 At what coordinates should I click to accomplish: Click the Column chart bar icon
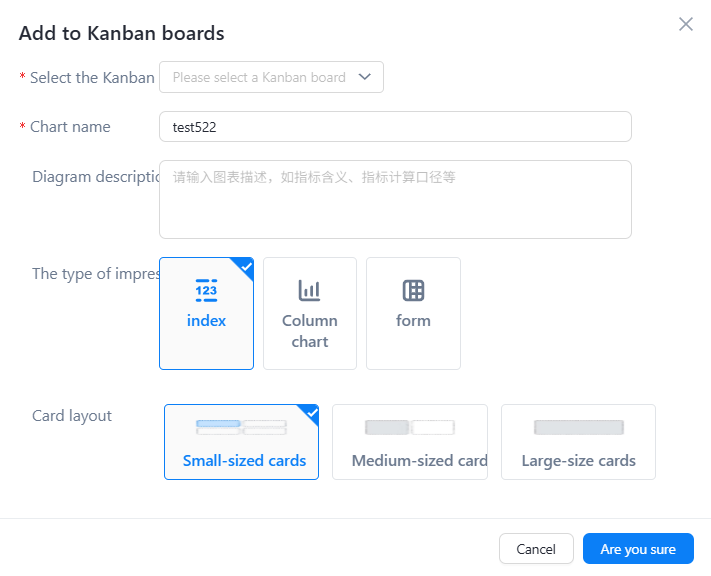coord(310,290)
